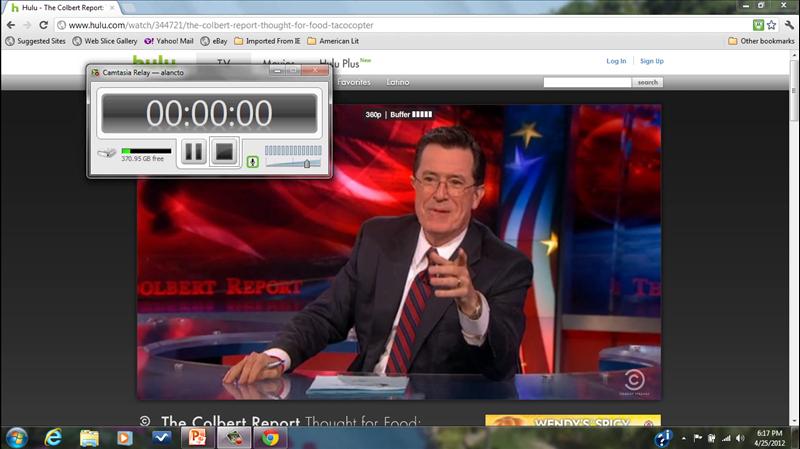Open the Yahoo! Mail bookmark
800x449 pixels.
pos(169,41)
